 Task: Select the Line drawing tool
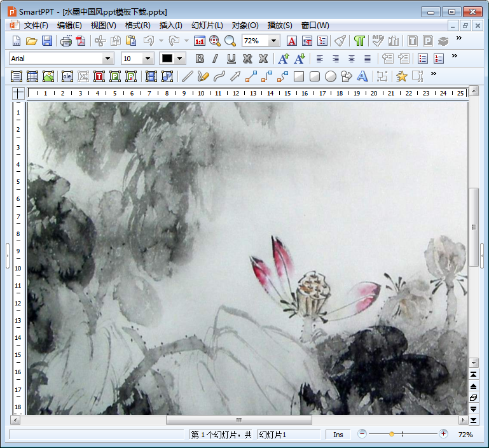pyautogui.click(x=187, y=76)
